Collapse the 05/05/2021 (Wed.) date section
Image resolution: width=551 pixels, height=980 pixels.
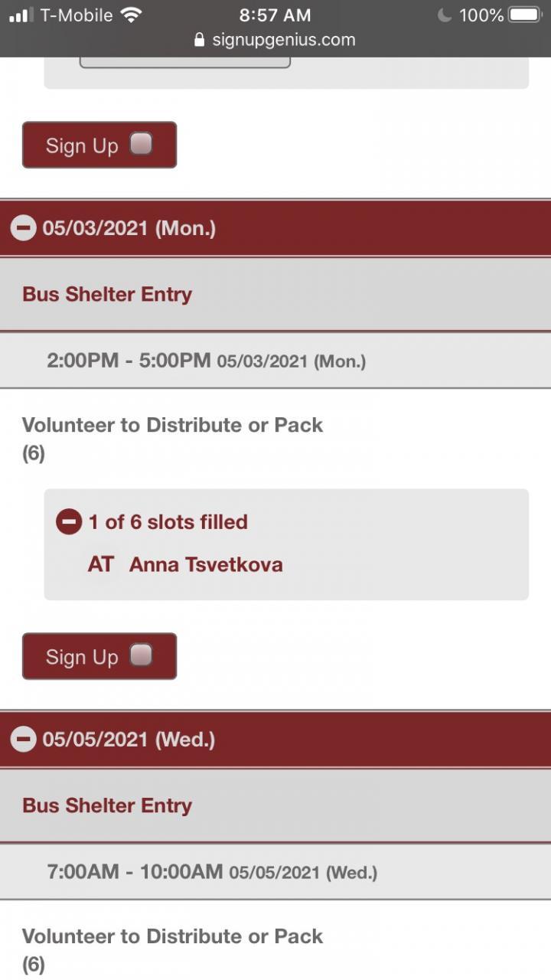[x=24, y=739]
